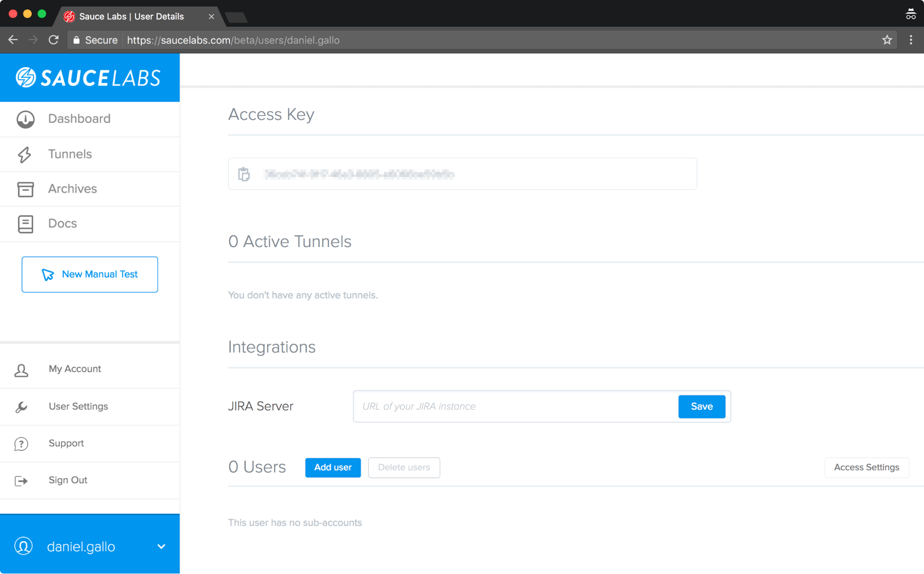Open Chrome three-dot menu
Viewport: 924px width, 574px height.
coord(911,40)
